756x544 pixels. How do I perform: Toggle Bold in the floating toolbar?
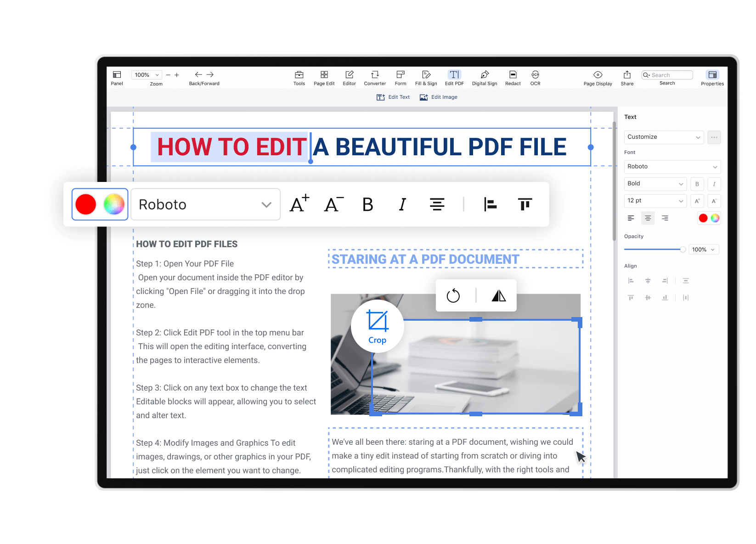(368, 204)
